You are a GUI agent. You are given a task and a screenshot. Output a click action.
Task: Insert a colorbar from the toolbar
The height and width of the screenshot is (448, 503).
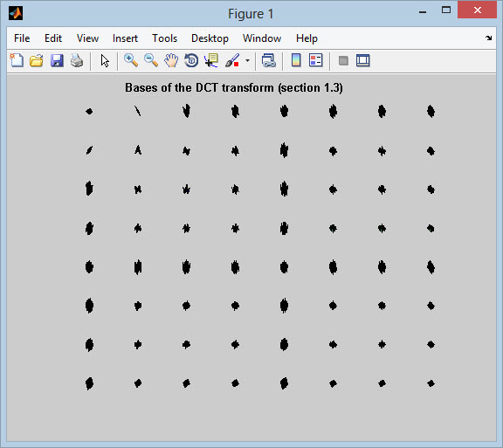[x=296, y=60]
